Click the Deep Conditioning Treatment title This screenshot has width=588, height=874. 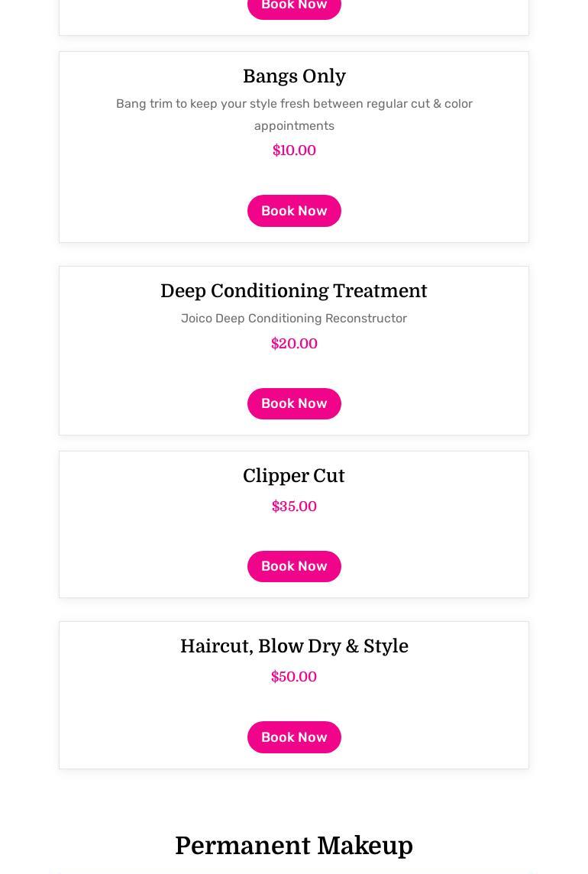[294, 291]
